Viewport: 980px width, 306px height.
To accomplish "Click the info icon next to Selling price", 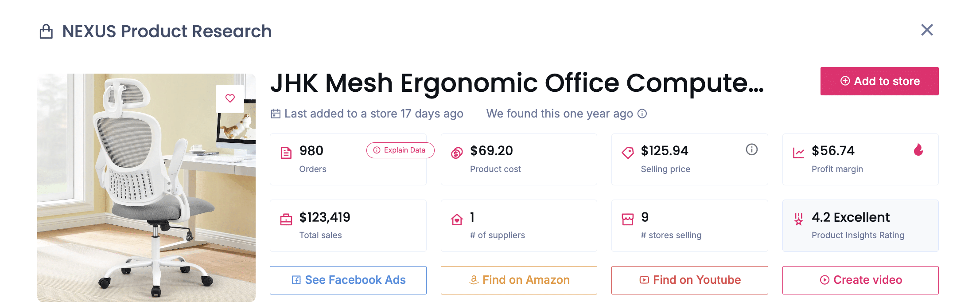I will (x=751, y=149).
